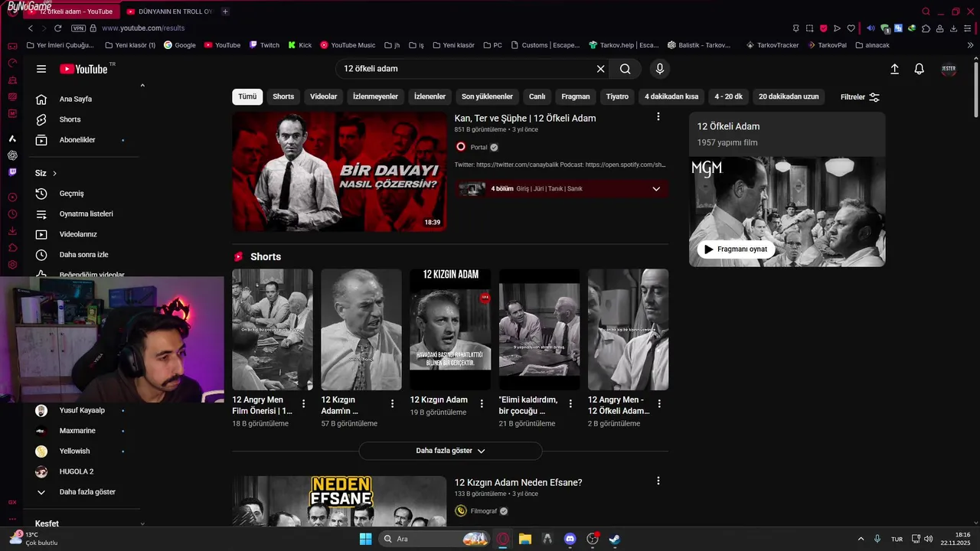Screen dimensions: 980x551
Task: Clear the search box with the X
Action: [601, 69]
